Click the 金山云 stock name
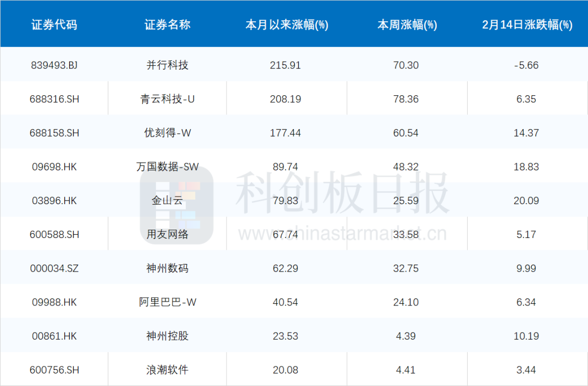This screenshot has width=588, height=386. [167, 200]
